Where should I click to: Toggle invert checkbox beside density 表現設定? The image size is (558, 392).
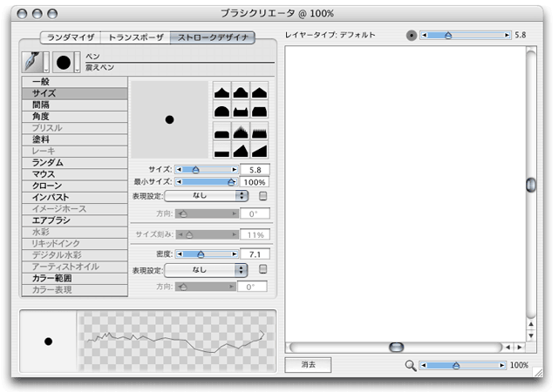[263, 270]
